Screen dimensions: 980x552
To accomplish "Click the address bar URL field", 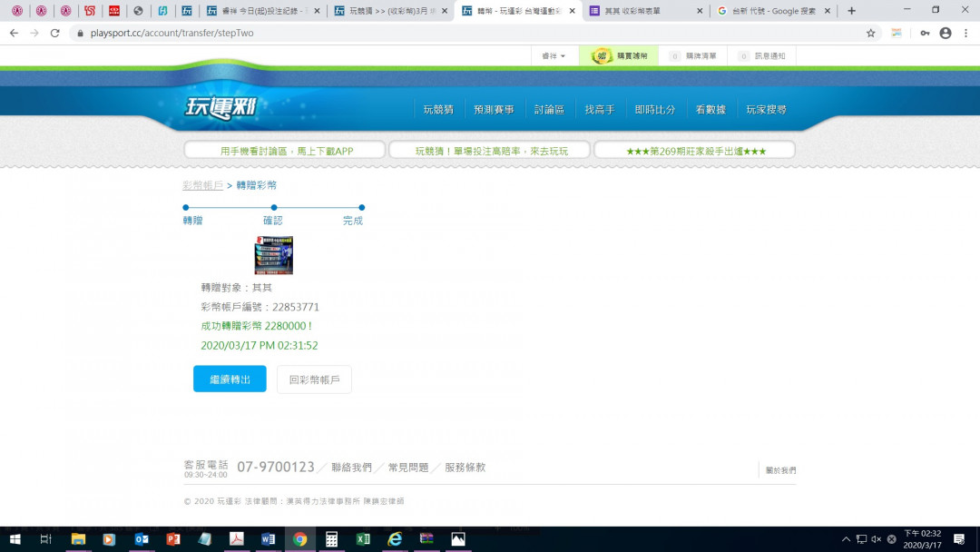I will (469, 33).
